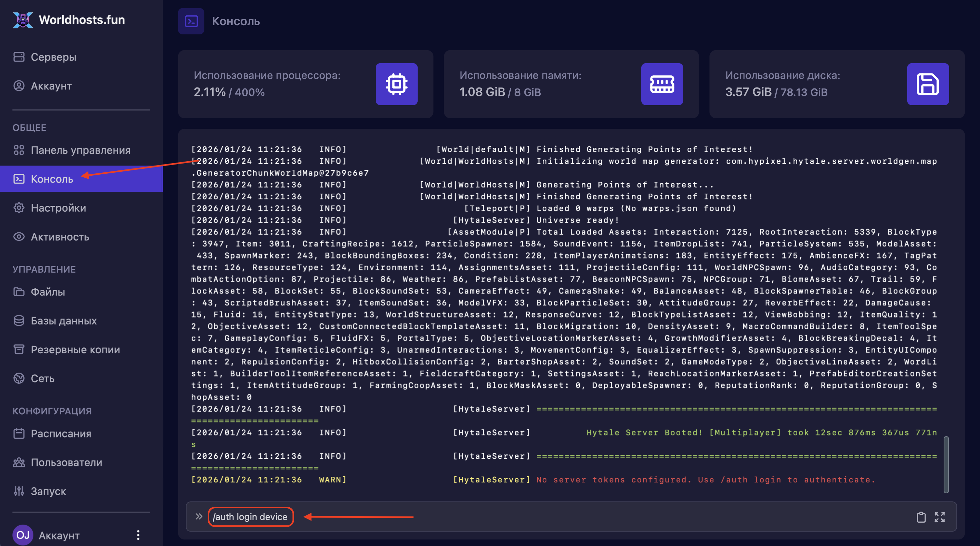This screenshot has width=980, height=546.
Task: Click the clipboard icon in console input
Action: (x=921, y=517)
